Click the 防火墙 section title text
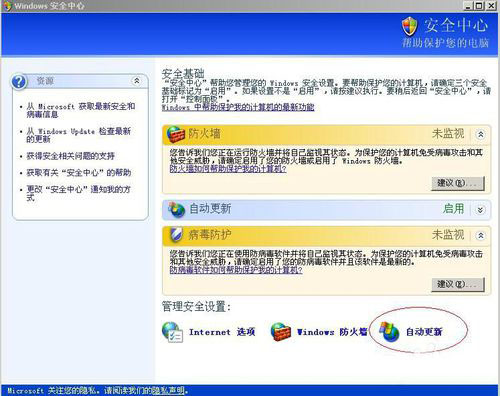Viewport: 500px width, 396px height. 204,134
